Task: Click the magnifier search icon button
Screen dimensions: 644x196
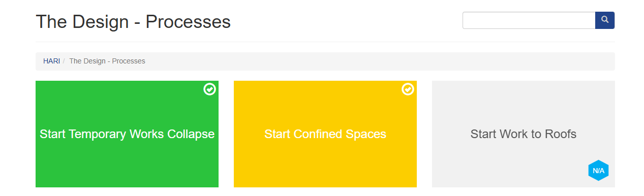Action: pos(605,20)
